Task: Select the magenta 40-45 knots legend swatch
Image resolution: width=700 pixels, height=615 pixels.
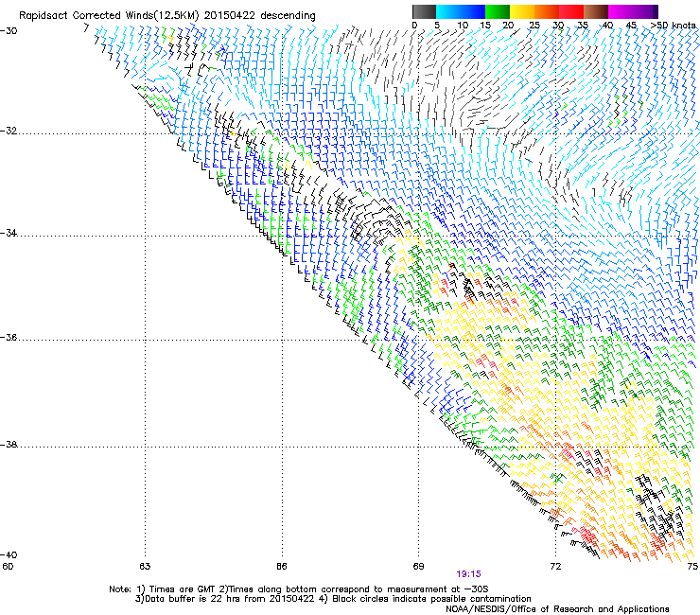Action: coord(621,11)
